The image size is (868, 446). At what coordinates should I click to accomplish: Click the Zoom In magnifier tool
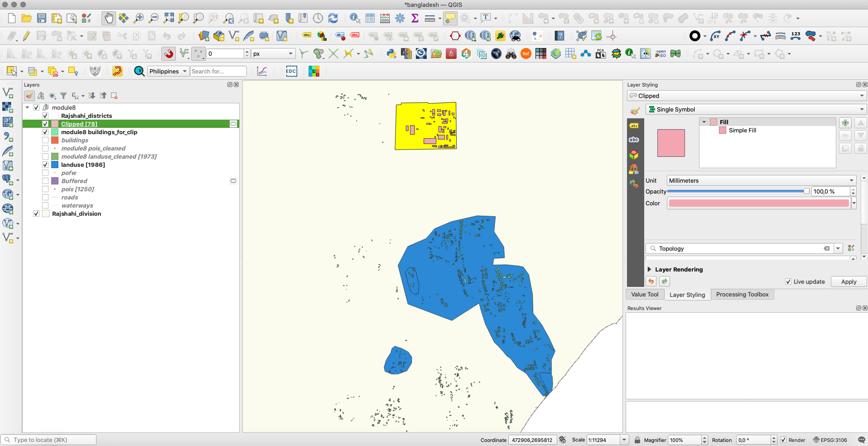pyautogui.click(x=139, y=18)
